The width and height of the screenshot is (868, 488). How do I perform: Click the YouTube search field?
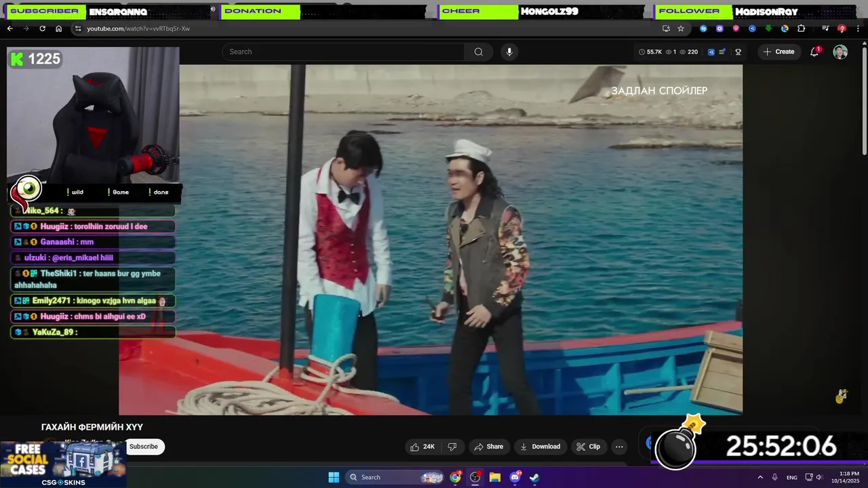click(343, 52)
